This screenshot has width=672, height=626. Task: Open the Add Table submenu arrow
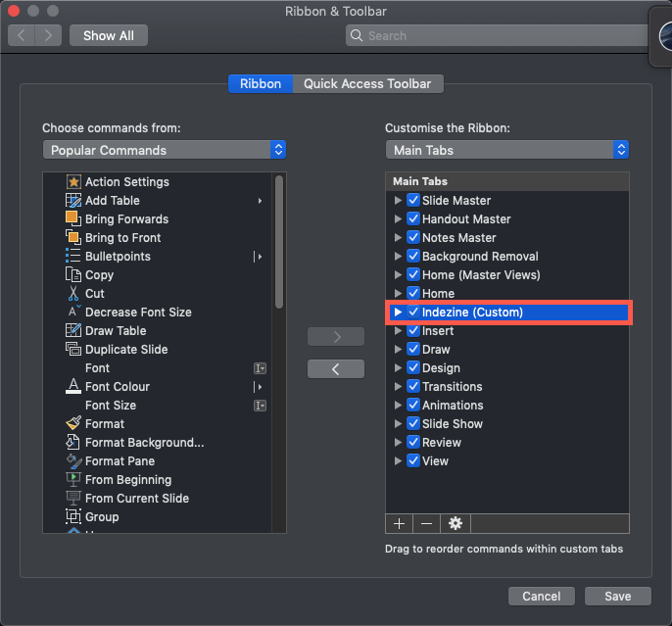260,201
